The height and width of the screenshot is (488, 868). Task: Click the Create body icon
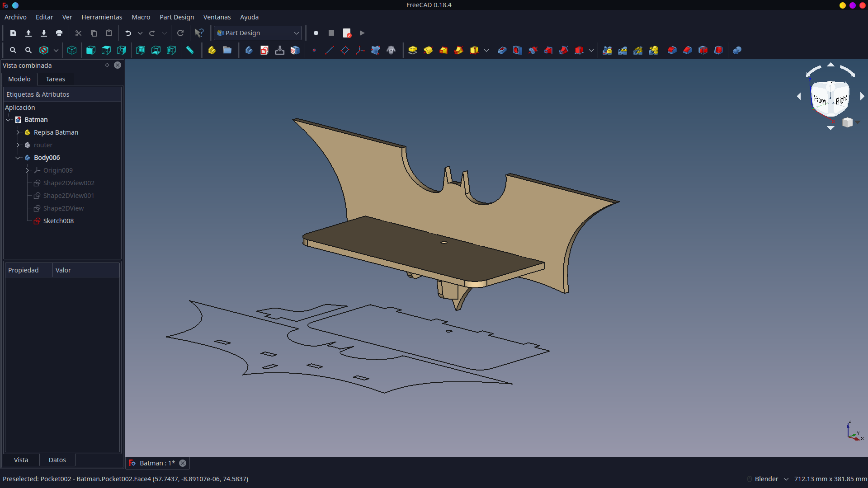tap(249, 50)
